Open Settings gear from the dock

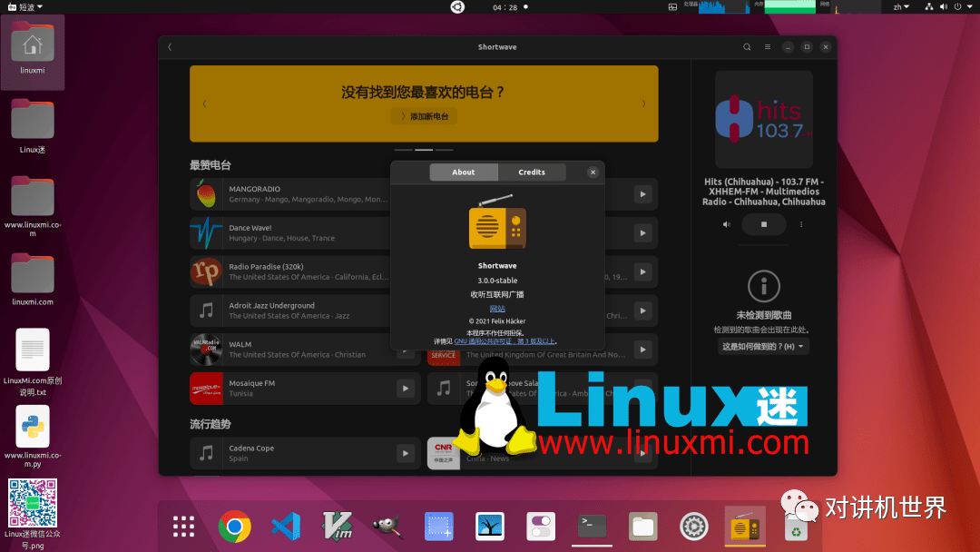point(694,527)
